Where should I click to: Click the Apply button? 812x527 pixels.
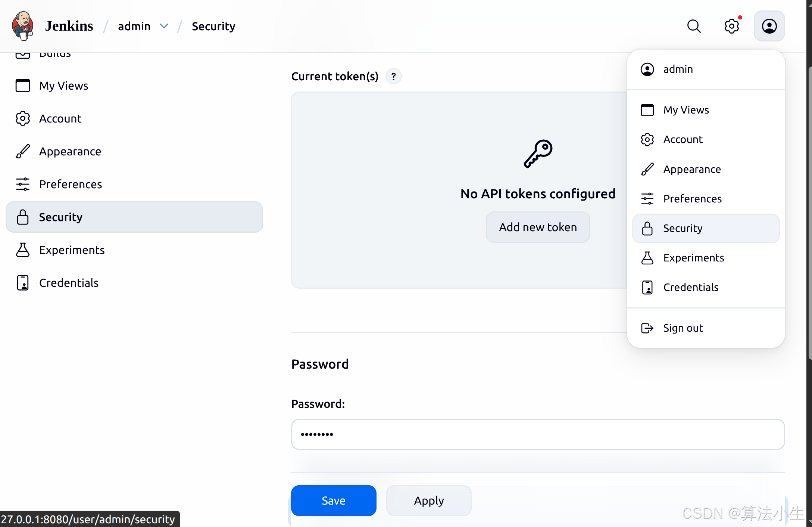tap(429, 500)
